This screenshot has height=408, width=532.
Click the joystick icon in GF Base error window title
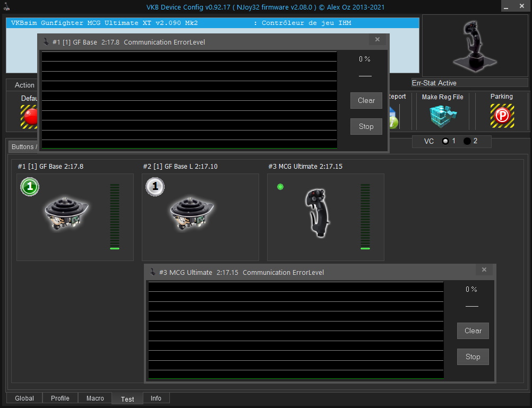[46, 42]
